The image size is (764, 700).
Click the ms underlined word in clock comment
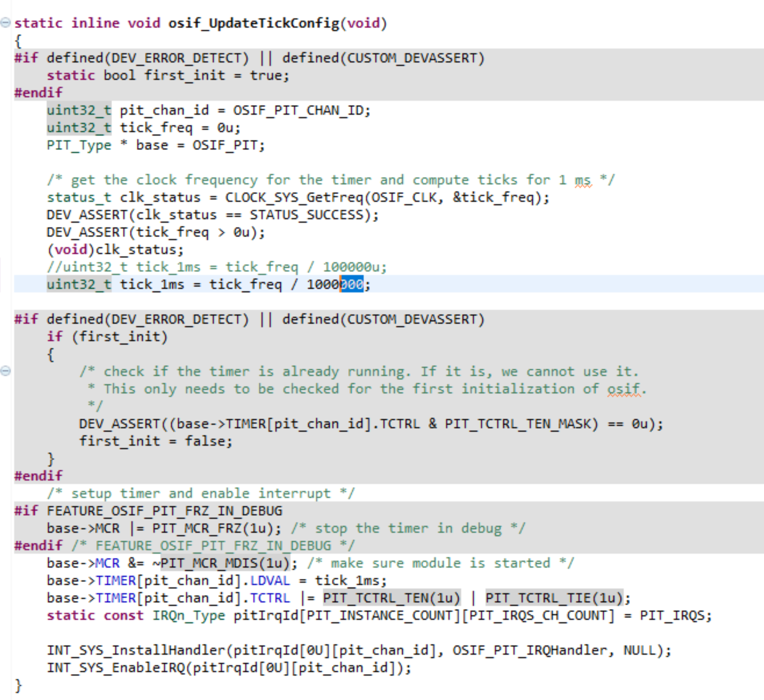(x=582, y=179)
